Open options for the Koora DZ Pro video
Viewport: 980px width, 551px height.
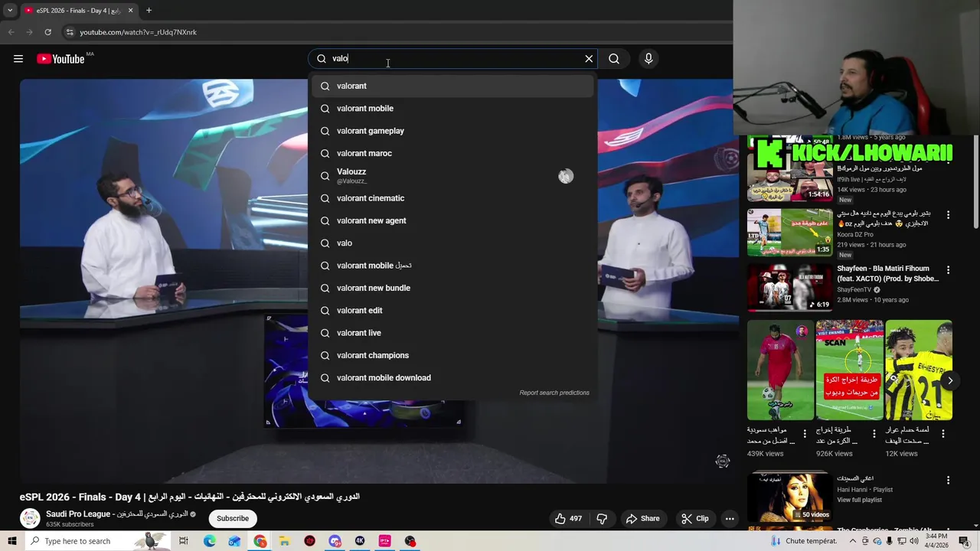point(948,215)
